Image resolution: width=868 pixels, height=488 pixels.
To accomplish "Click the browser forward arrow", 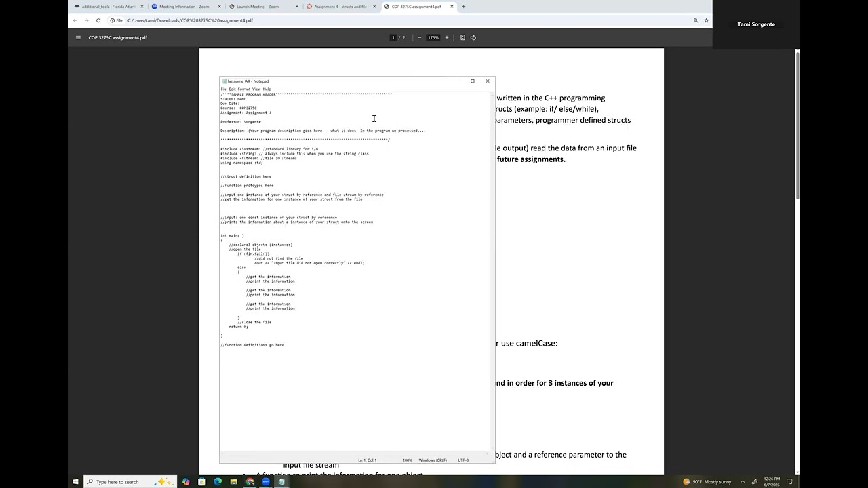I will 86,20.
